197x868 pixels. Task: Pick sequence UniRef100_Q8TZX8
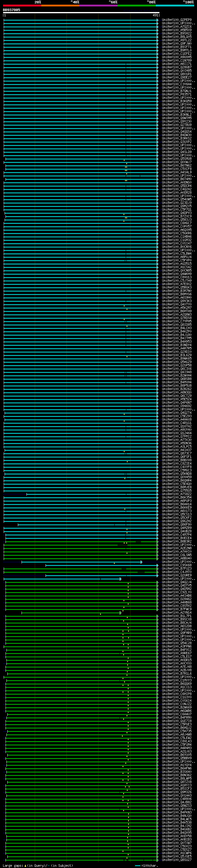point(176,782)
